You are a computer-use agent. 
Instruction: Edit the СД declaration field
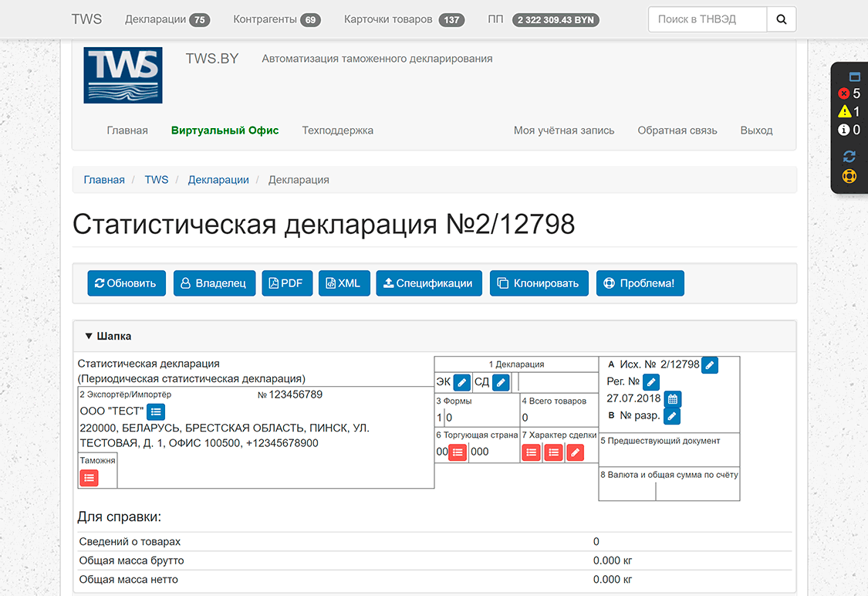(x=501, y=382)
